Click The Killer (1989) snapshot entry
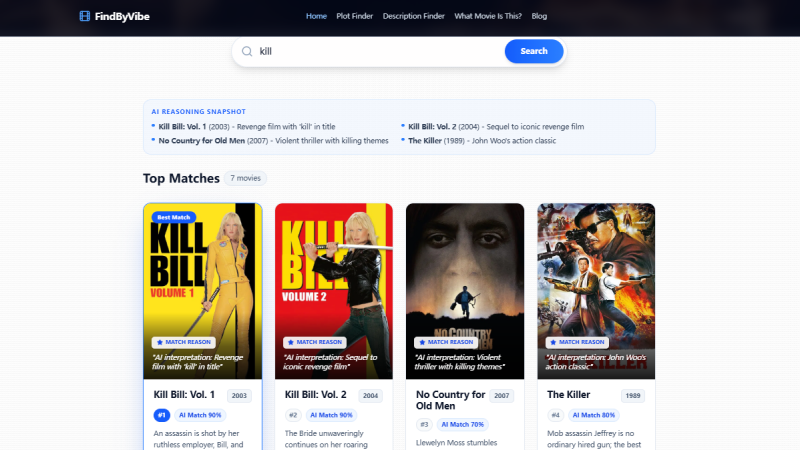800x450 pixels. click(482, 141)
